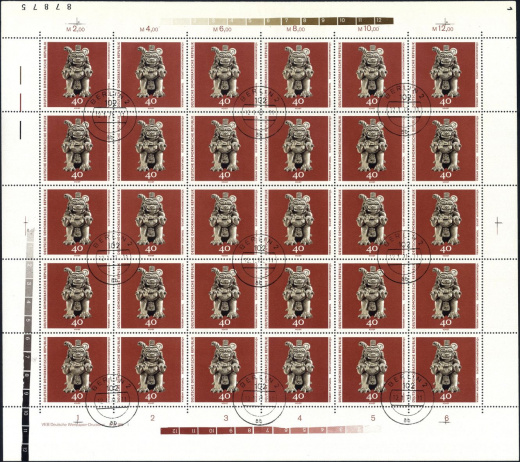Click the M 10,00 margin label
Screen dimensions: 520x462
click(369, 29)
